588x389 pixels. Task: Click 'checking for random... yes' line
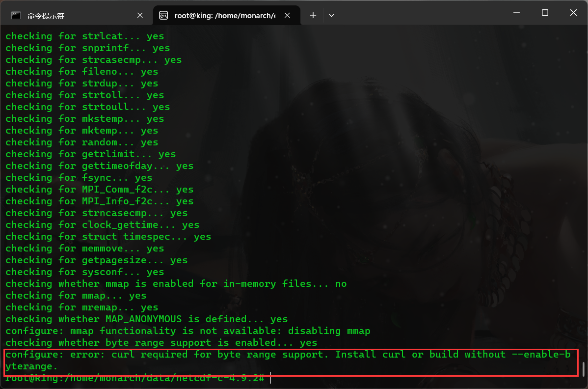82,142
